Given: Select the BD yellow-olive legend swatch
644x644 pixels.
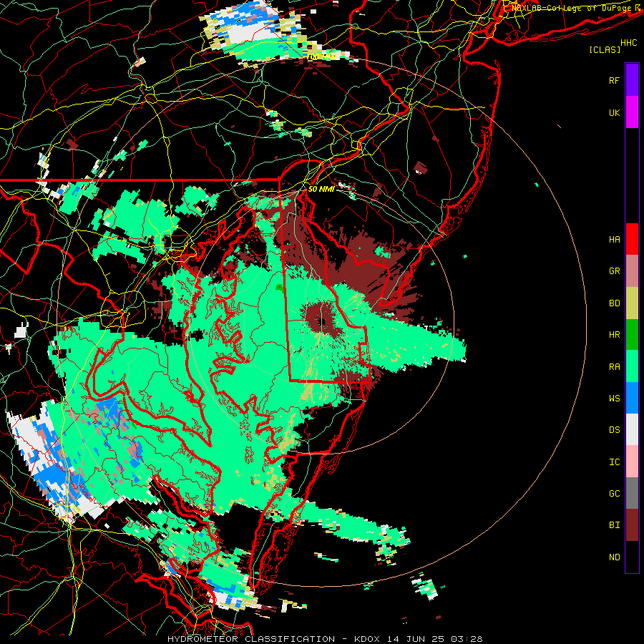Looking at the screenshot, I should pos(632,303).
